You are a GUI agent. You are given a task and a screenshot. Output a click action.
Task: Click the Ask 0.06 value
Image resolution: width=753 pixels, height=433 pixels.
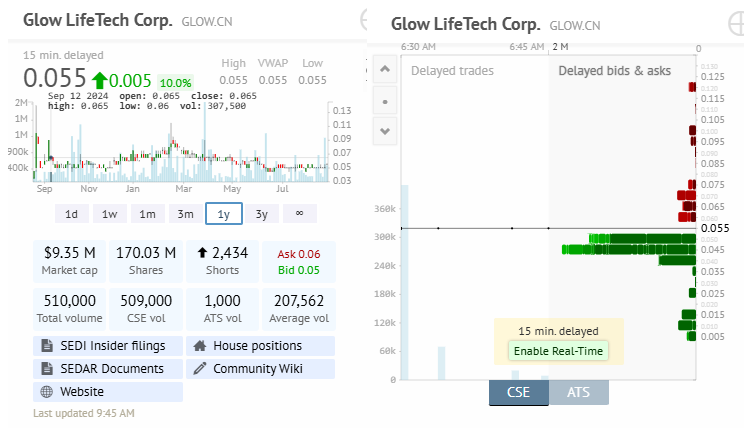click(x=299, y=254)
